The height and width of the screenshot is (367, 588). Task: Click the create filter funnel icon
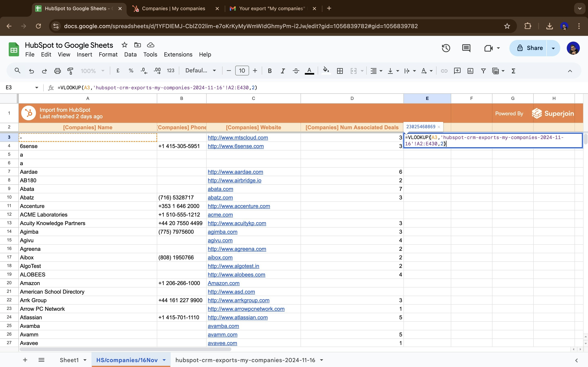pos(483,71)
